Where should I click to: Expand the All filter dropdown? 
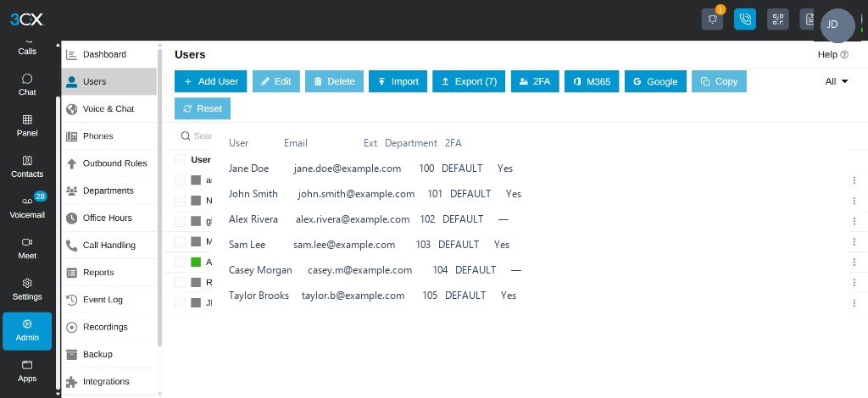coord(836,81)
